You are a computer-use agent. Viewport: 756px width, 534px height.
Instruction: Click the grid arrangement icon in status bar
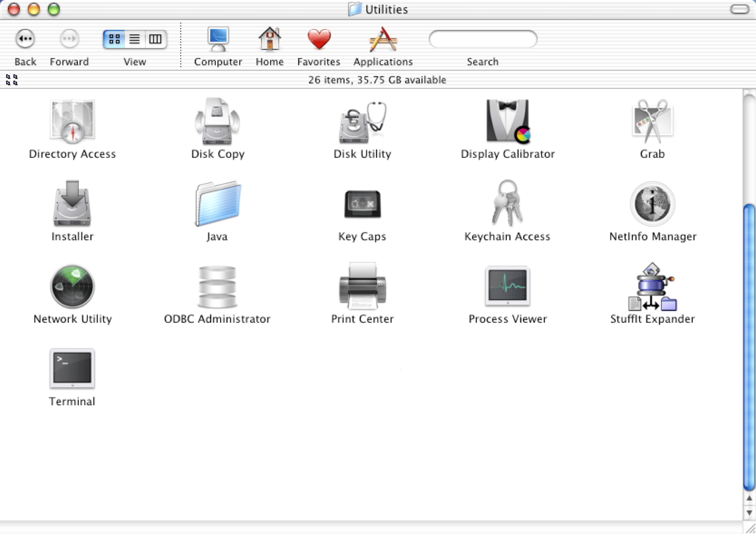tap(12, 80)
